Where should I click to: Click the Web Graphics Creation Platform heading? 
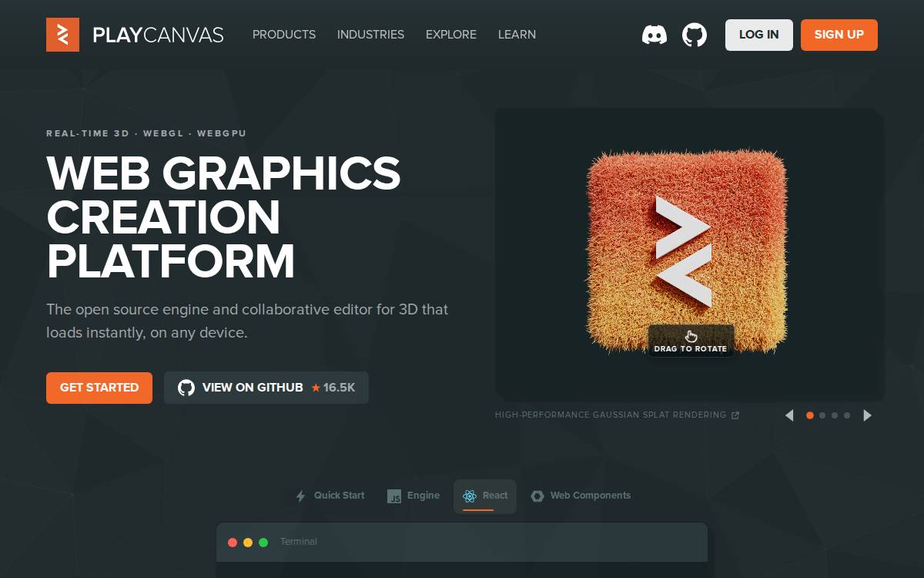(x=223, y=218)
